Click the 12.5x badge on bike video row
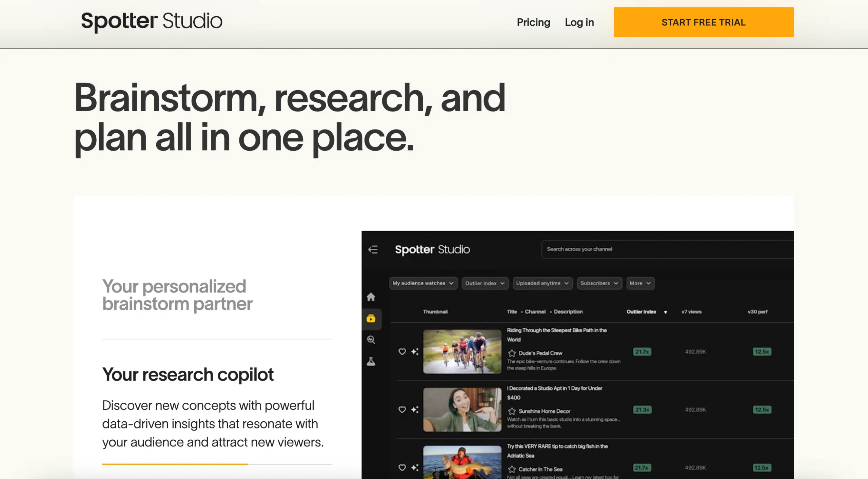The image size is (868, 479). coord(762,352)
